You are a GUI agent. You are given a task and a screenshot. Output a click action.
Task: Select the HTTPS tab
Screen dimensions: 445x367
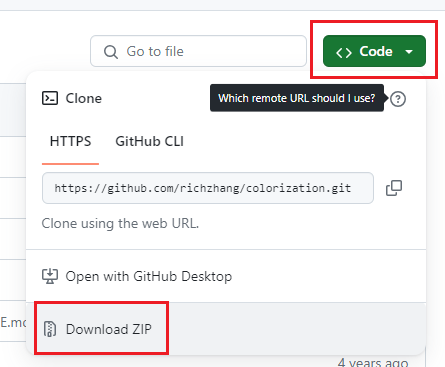point(70,141)
